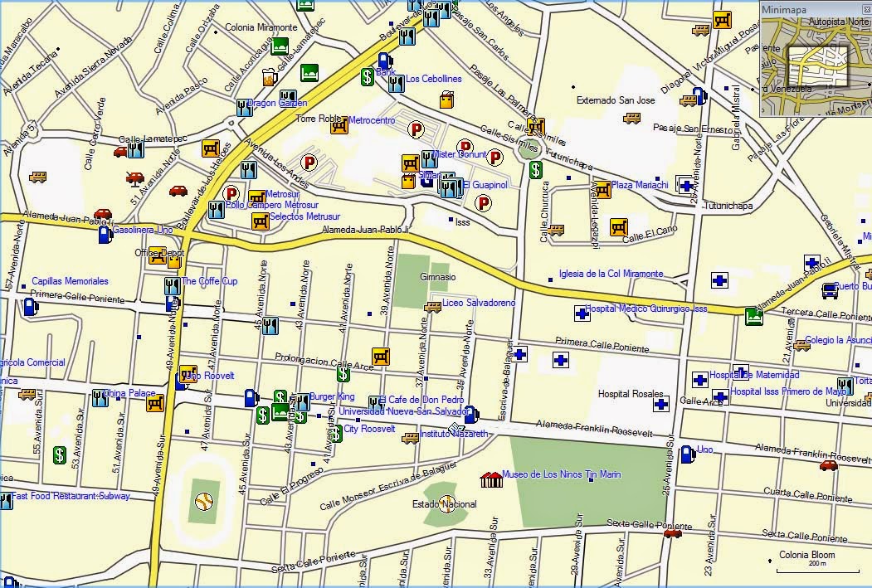Screen dimensions: 872x588
Task: Click the car icon along 51 Avenida Norte
Action: point(134,177)
